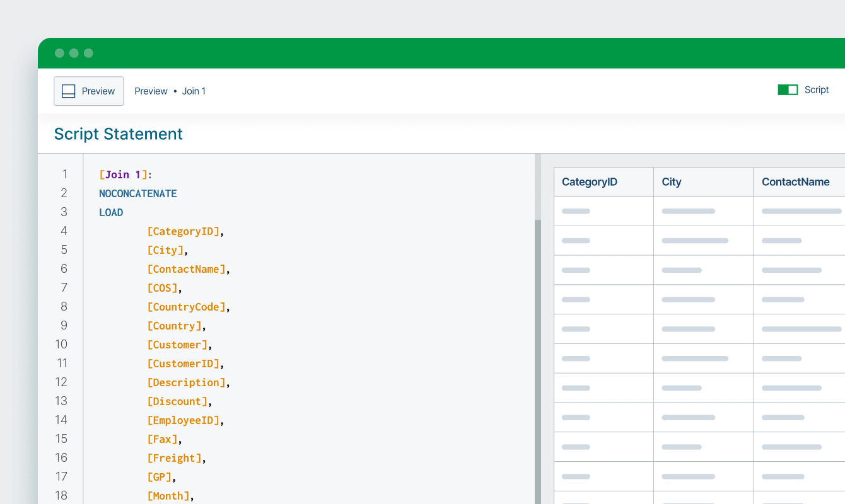
Task: Click the [Customer] field in script
Action: pos(177,345)
